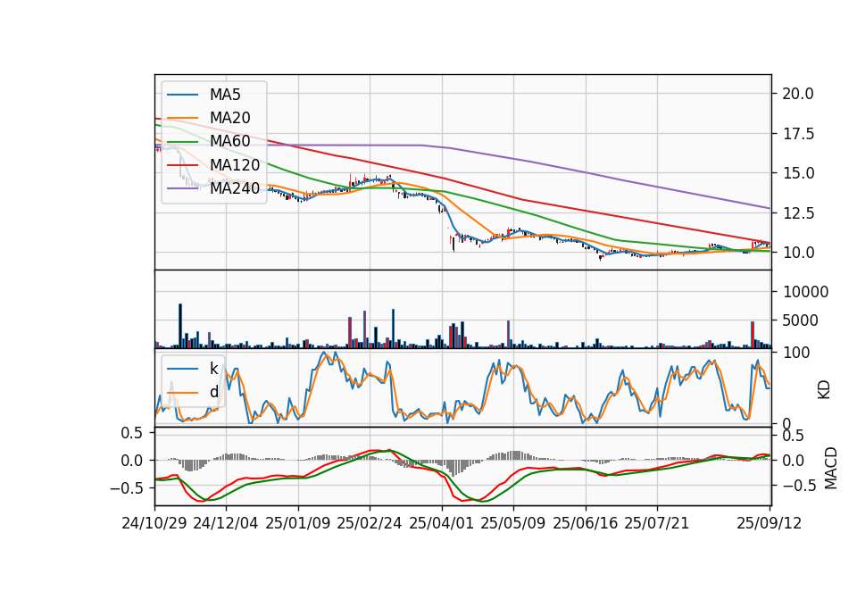Click the MA60 legend label
Screen dimensions: 857x616
(229, 141)
